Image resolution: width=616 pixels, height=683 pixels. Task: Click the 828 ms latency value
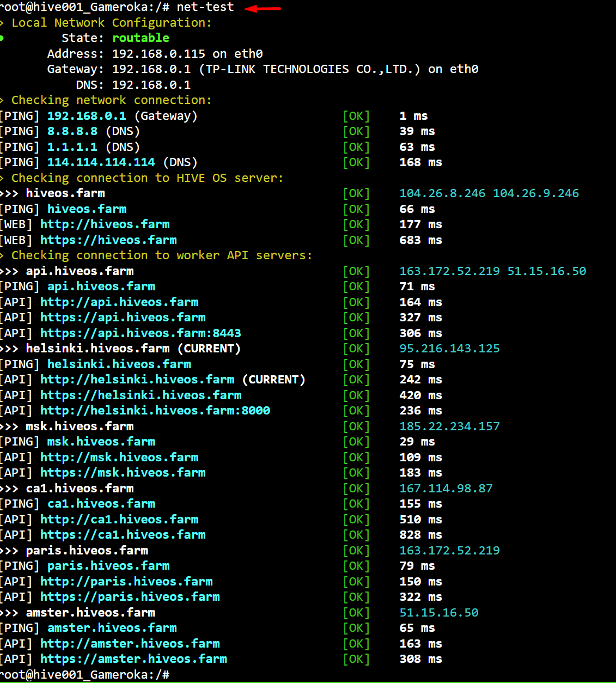click(420, 535)
